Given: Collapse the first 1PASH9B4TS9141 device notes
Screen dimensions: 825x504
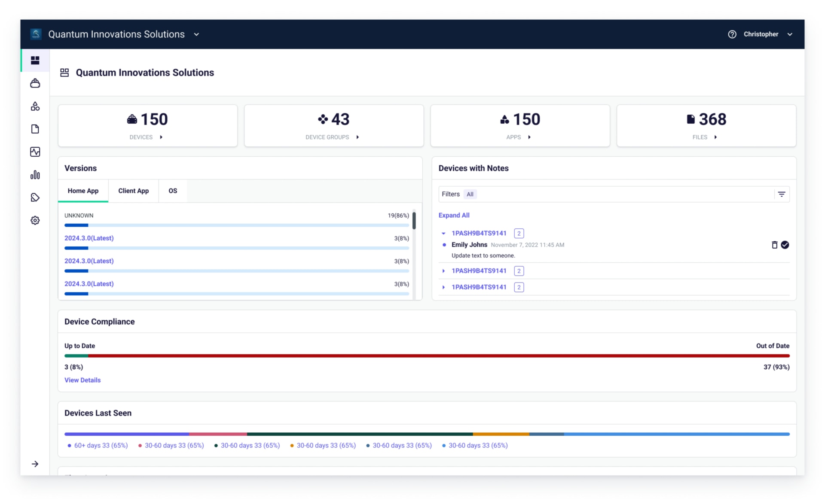Looking at the screenshot, I should (443, 234).
